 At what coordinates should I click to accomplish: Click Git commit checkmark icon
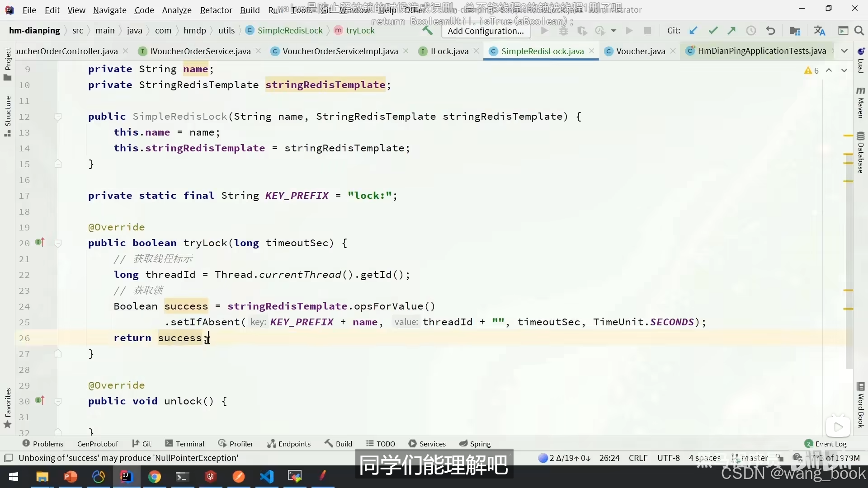[713, 31]
